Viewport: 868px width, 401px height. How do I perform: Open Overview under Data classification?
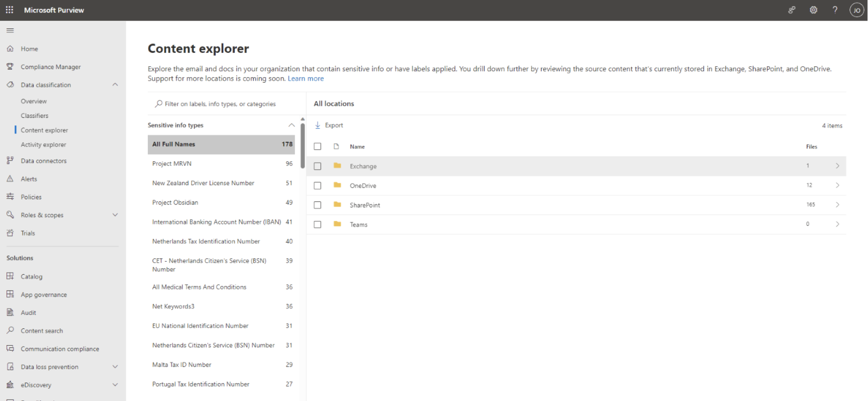34,101
